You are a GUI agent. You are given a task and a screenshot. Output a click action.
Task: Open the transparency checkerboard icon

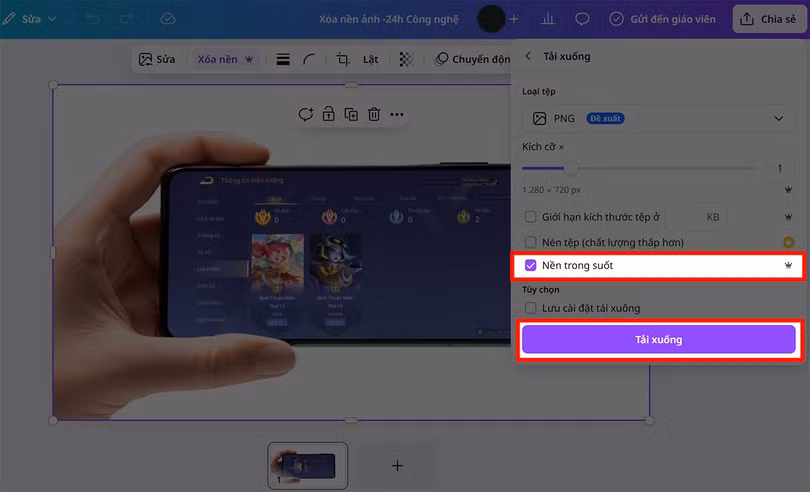coord(405,60)
